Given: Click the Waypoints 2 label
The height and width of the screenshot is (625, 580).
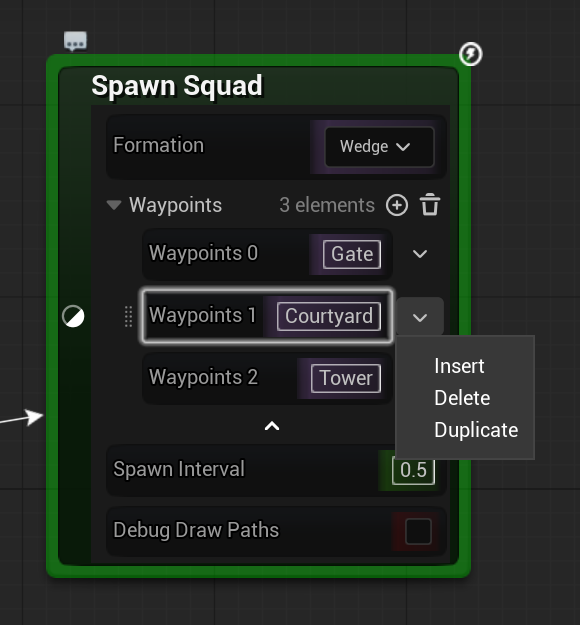Looking at the screenshot, I should (x=203, y=377).
